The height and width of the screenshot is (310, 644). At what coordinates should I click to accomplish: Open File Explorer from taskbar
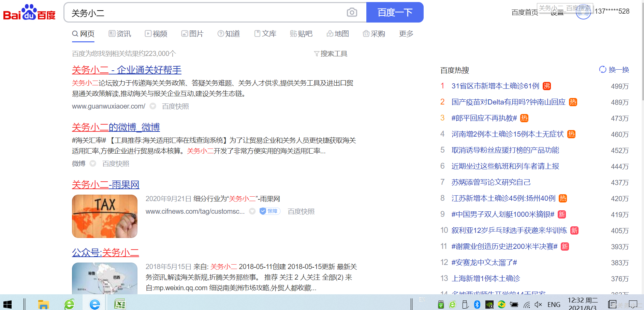[43, 304]
